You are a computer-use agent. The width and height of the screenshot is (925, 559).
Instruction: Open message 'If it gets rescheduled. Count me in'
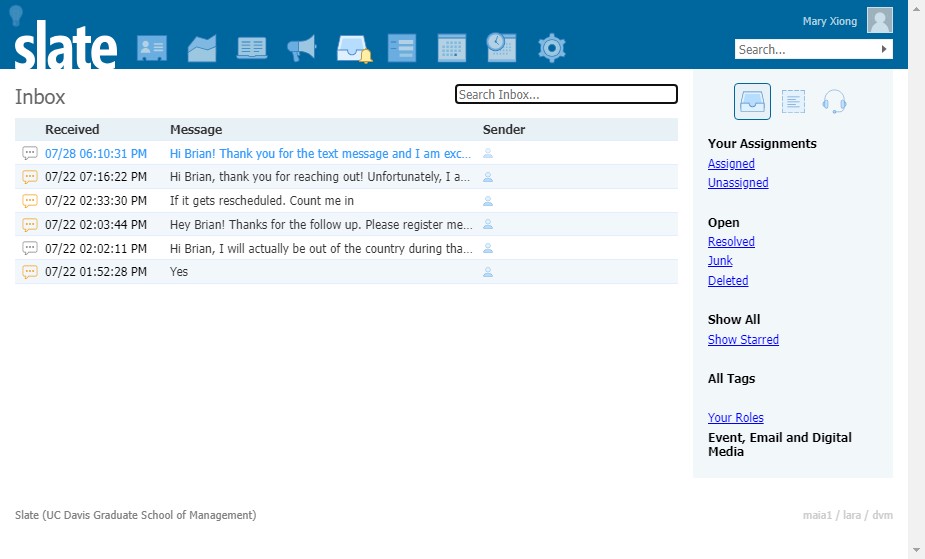(x=262, y=200)
